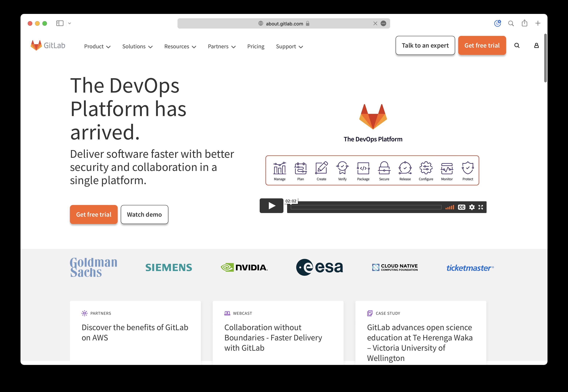Click the Monitor stage icon
The image size is (568, 392).
tap(447, 168)
